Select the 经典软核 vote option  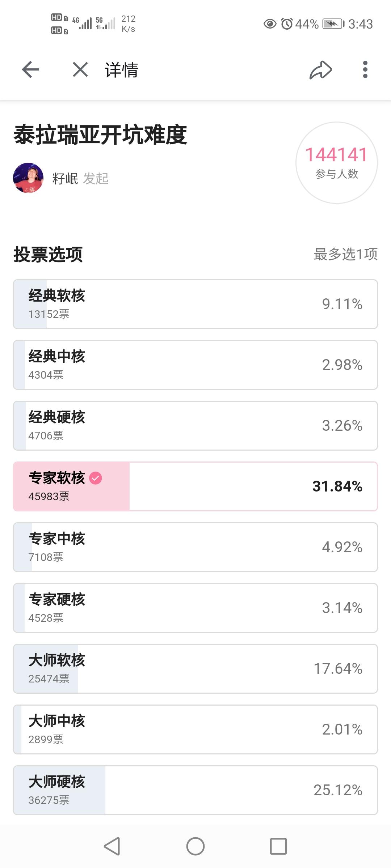[x=195, y=304]
